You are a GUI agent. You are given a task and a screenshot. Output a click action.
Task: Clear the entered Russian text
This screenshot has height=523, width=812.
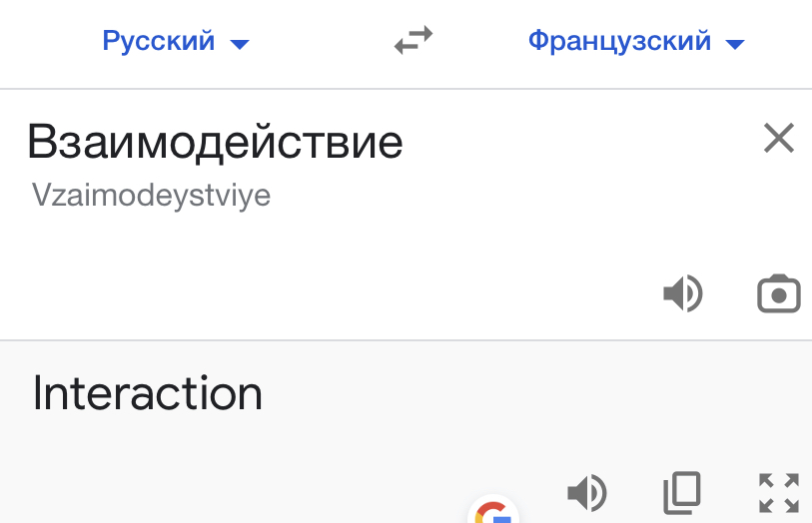[778, 139]
